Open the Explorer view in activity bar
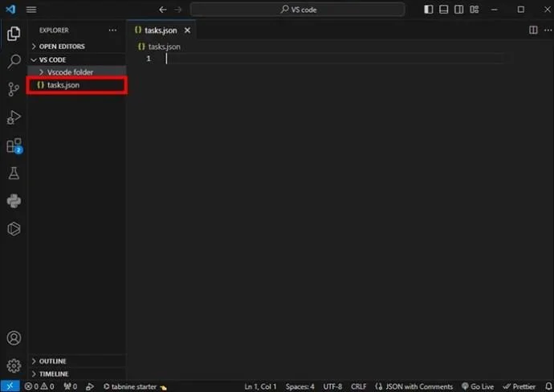This screenshot has width=554, height=392. pyautogui.click(x=14, y=34)
